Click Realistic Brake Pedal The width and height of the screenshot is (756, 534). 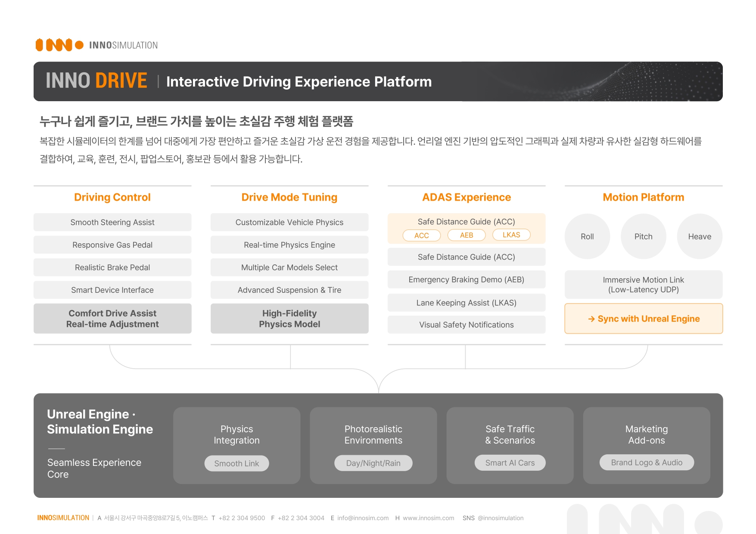(112, 267)
